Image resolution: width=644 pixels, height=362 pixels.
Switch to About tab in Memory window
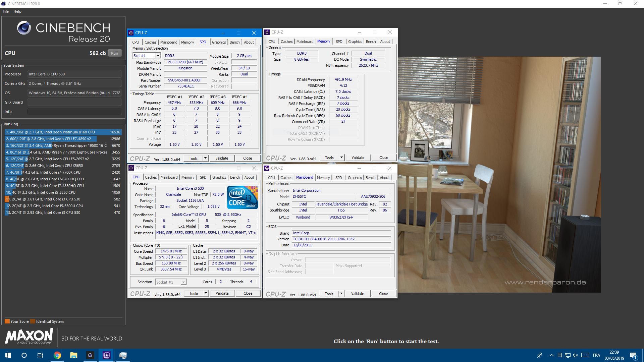(x=385, y=42)
